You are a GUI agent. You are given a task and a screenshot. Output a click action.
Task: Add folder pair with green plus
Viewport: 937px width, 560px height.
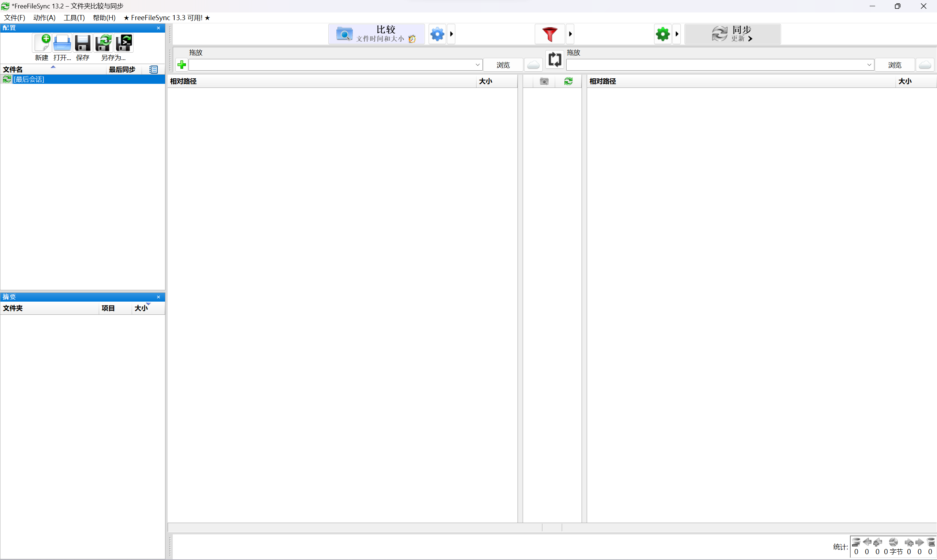pos(182,65)
